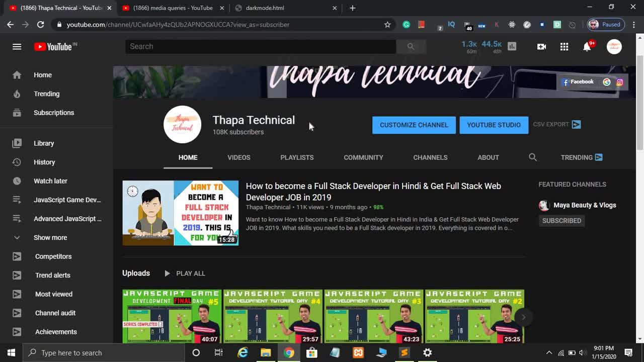Switch to the VIDEOS channel tab
644x362 pixels.
(238, 157)
